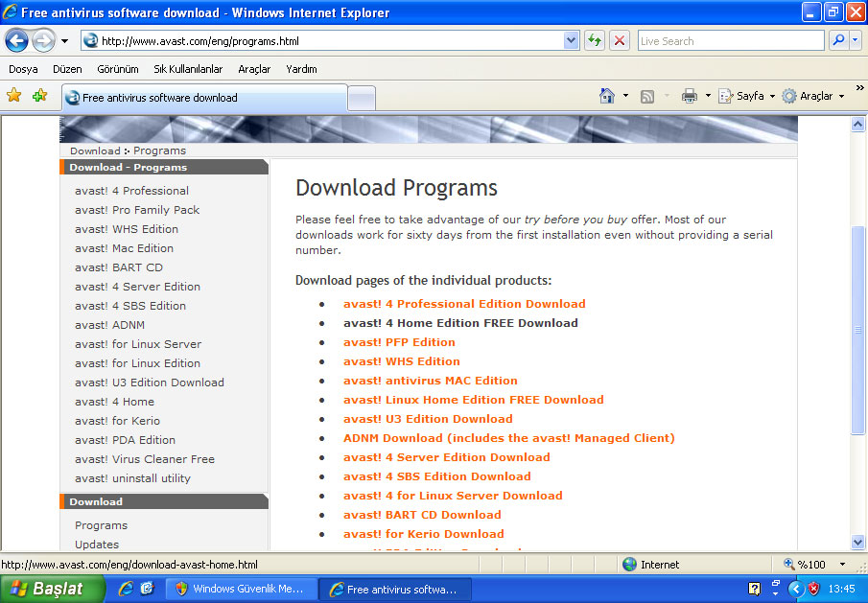Open a new blank tab

tap(362, 99)
